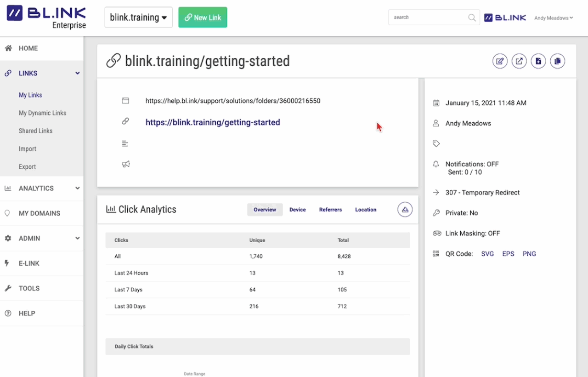Click the key icon beside Private

[x=436, y=213]
